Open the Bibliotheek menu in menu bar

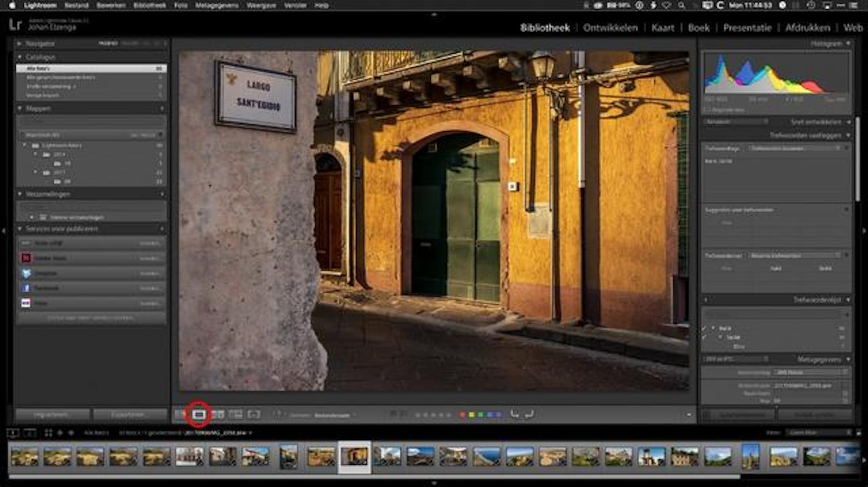point(149,5)
